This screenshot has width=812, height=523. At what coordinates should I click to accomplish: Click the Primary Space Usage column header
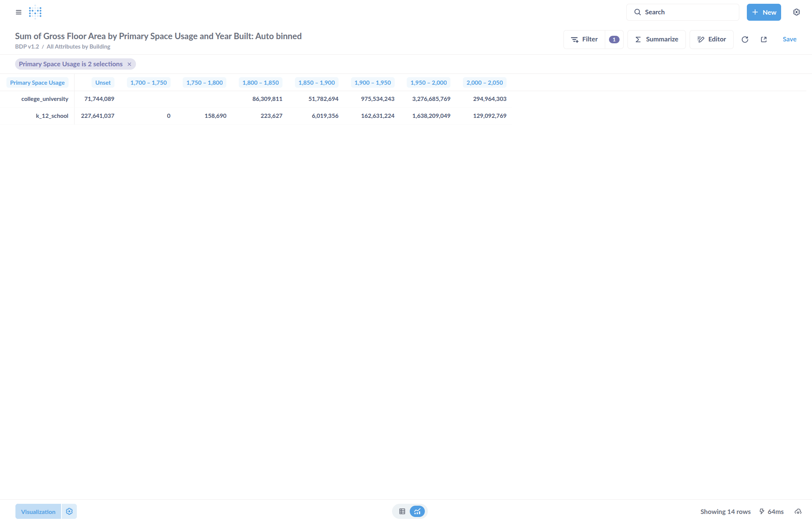click(37, 82)
